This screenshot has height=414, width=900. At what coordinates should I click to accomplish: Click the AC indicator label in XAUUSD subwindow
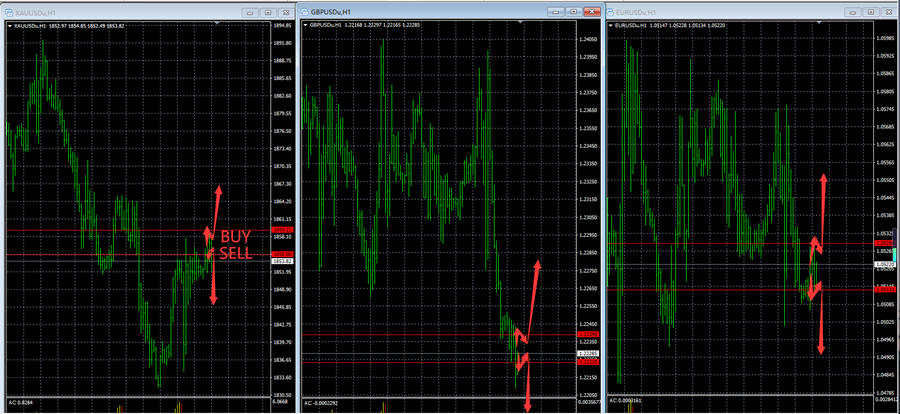pos(16,402)
